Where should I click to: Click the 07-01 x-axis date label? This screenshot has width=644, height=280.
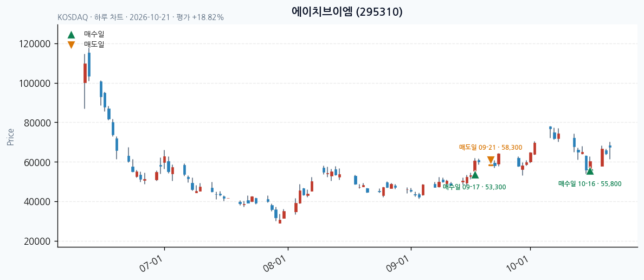point(151,264)
